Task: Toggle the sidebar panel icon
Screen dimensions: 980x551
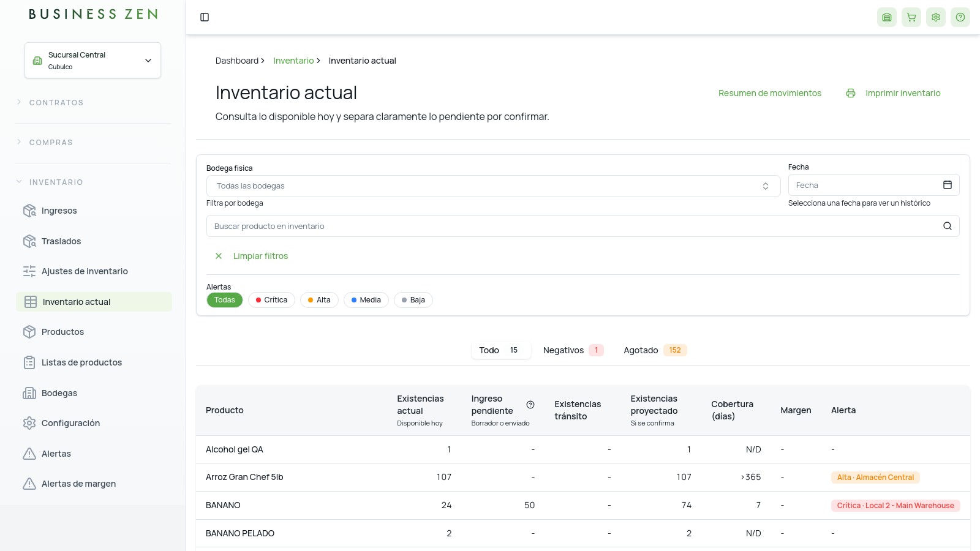Action: (x=205, y=17)
